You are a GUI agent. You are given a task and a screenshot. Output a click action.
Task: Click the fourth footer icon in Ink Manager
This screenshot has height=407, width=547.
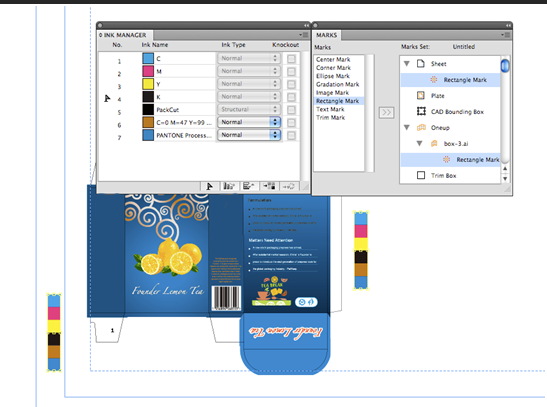pyautogui.click(x=269, y=186)
